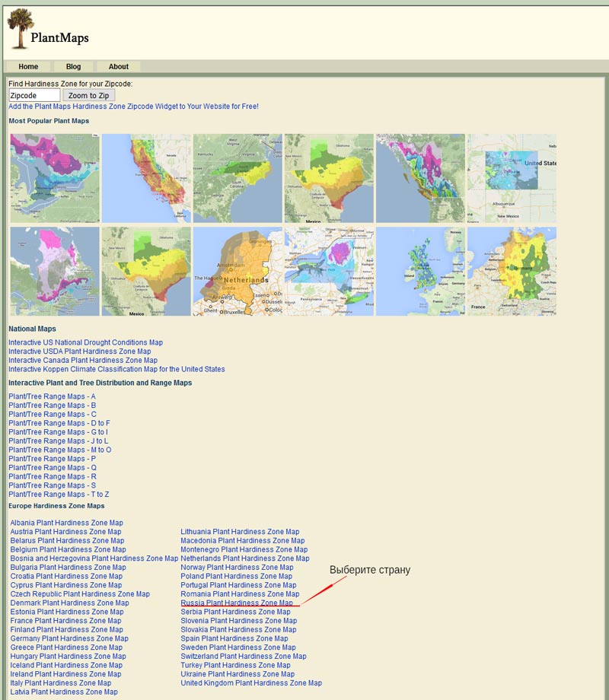Open Interactive US National Drought Conditions Map
Image resolution: width=609 pixels, height=700 pixels.
[x=85, y=342]
